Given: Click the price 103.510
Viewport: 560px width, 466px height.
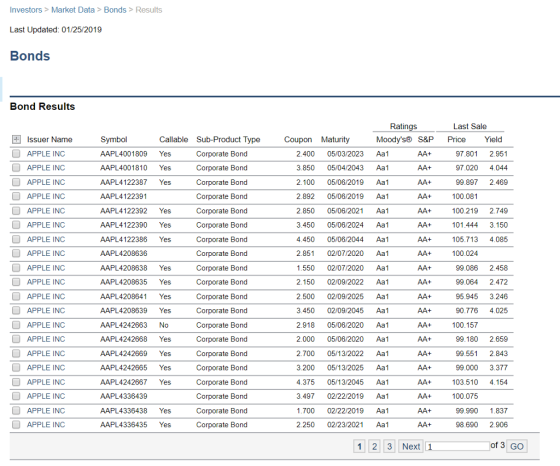Looking at the screenshot, I should coord(465,382).
